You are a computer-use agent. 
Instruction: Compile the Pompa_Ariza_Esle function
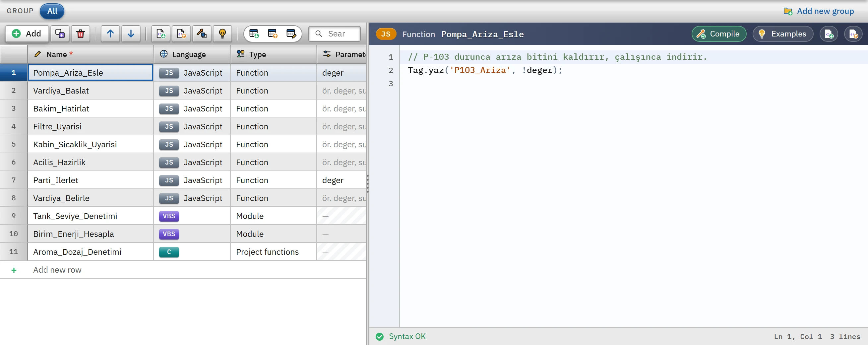click(719, 34)
